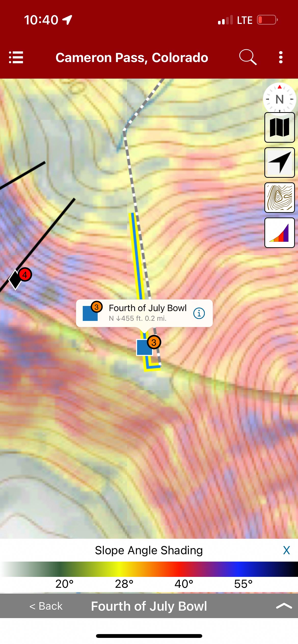Open the three-dot overflow menu
298x644 pixels.
click(280, 57)
